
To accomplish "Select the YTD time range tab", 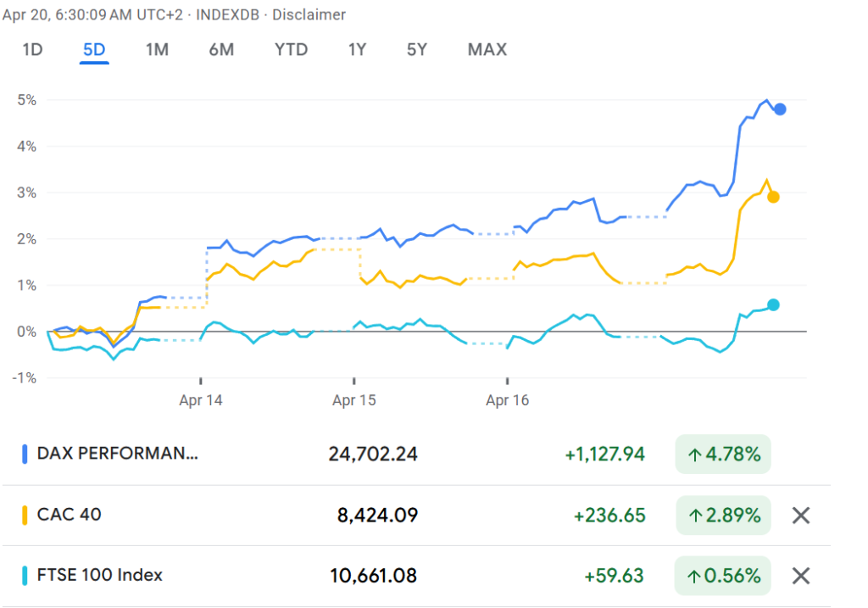I will coord(291,50).
